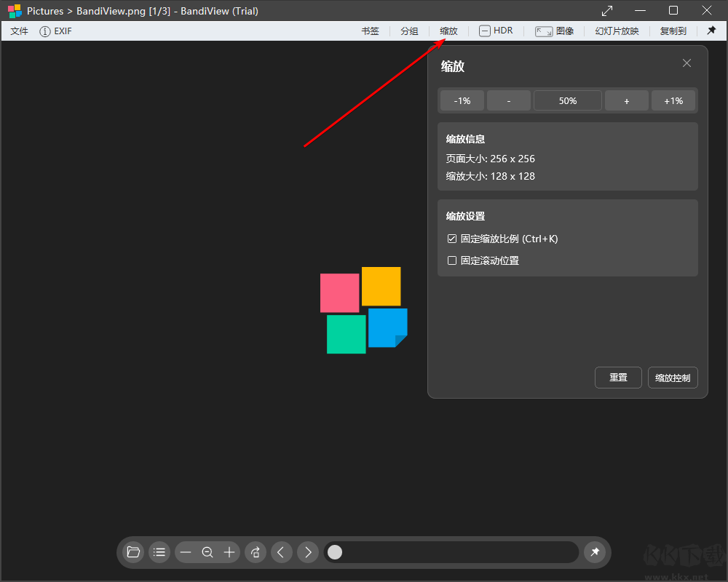Click the HDR box icon
Screen dimensions: 728x582
(x=484, y=31)
